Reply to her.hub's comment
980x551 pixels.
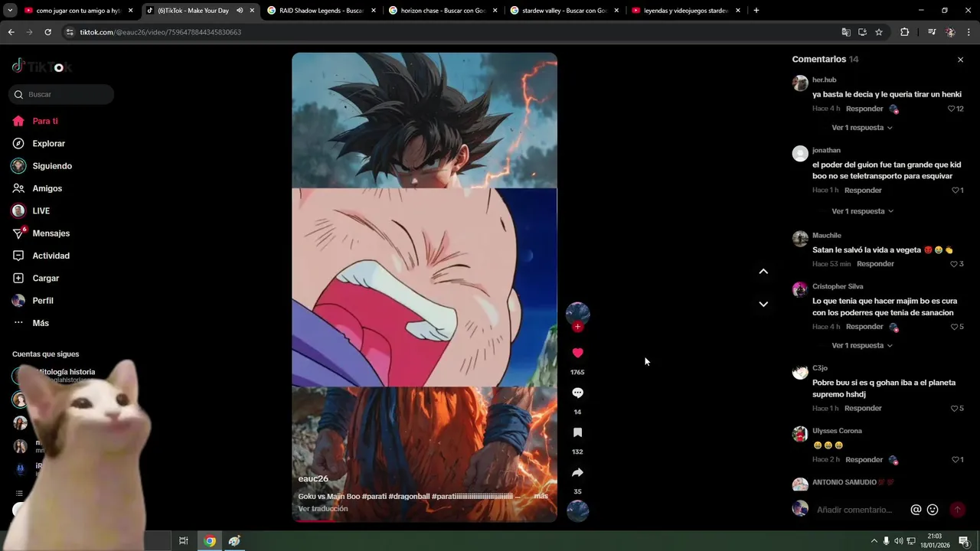pyautogui.click(x=864, y=109)
